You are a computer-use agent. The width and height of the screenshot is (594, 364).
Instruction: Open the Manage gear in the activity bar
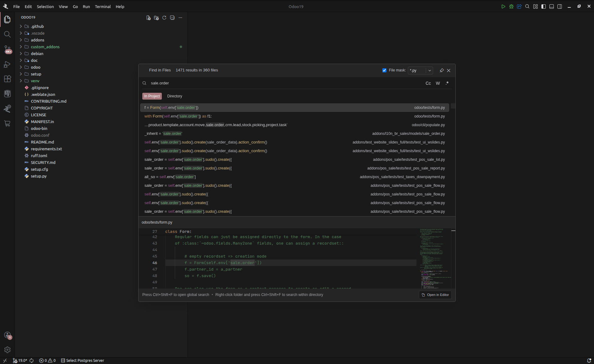point(7,350)
